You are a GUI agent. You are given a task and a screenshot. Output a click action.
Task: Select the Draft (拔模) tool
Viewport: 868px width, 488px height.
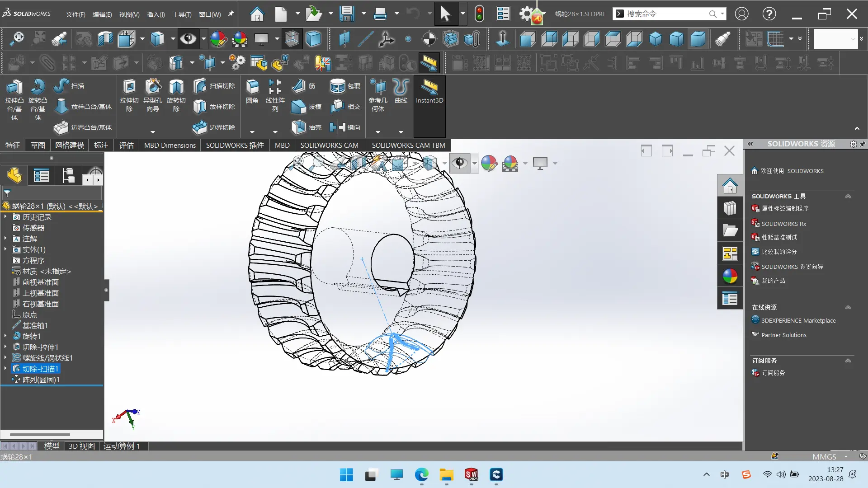coord(307,107)
